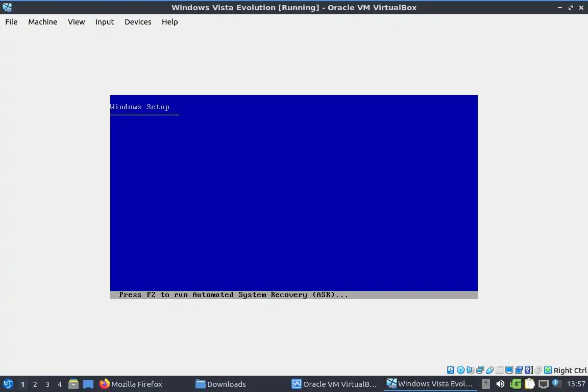
Task: Open the USB devices status icon
Action: (x=490, y=370)
